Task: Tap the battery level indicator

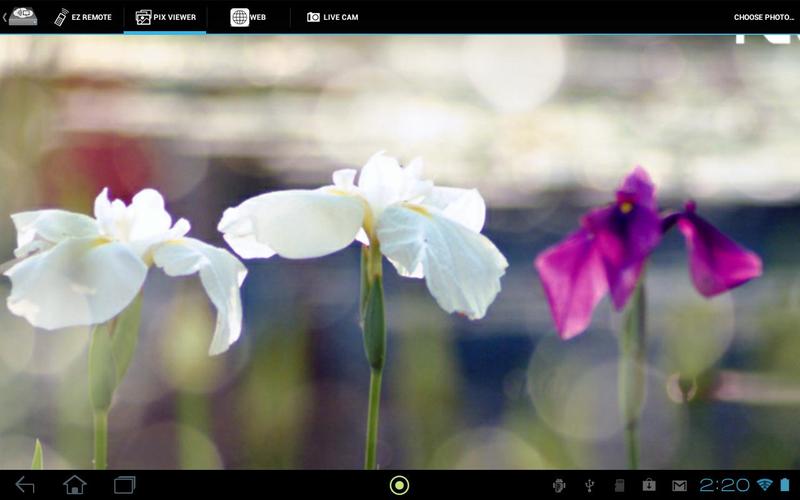Action: coord(785,485)
